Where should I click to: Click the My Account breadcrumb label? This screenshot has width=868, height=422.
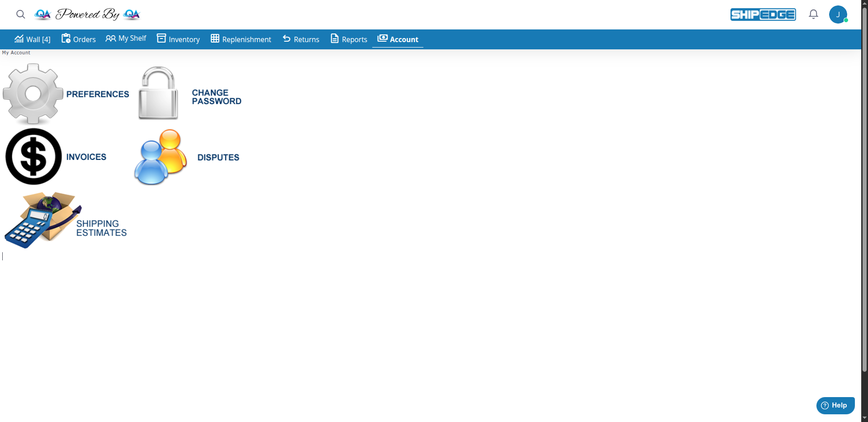click(x=16, y=52)
